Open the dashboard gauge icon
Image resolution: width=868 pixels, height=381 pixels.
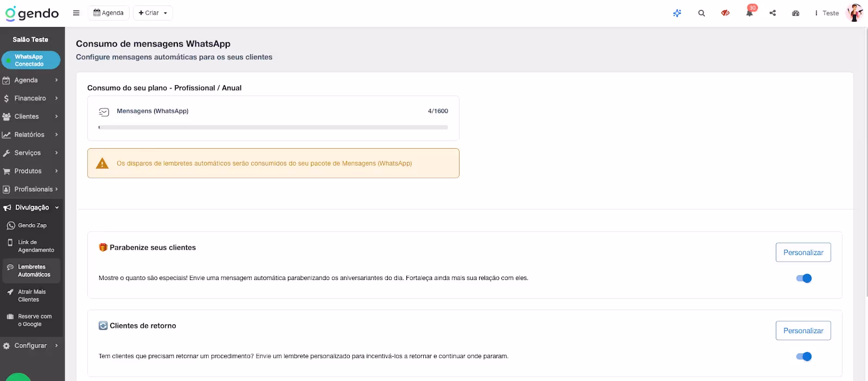796,13
